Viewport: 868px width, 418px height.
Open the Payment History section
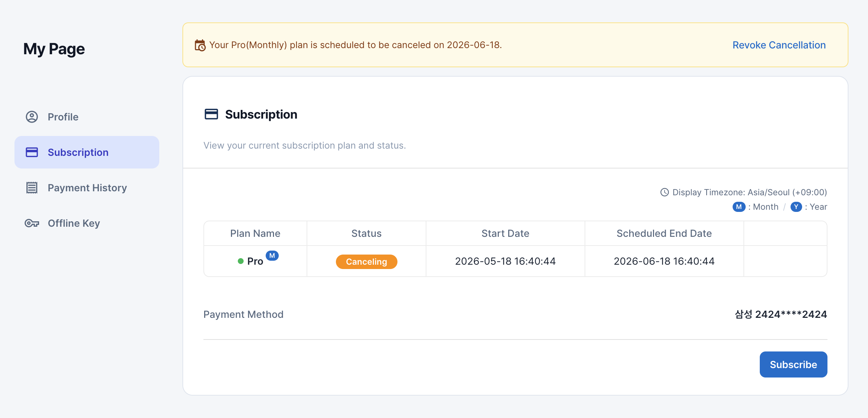pyautogui.click(x=87, y=188)
